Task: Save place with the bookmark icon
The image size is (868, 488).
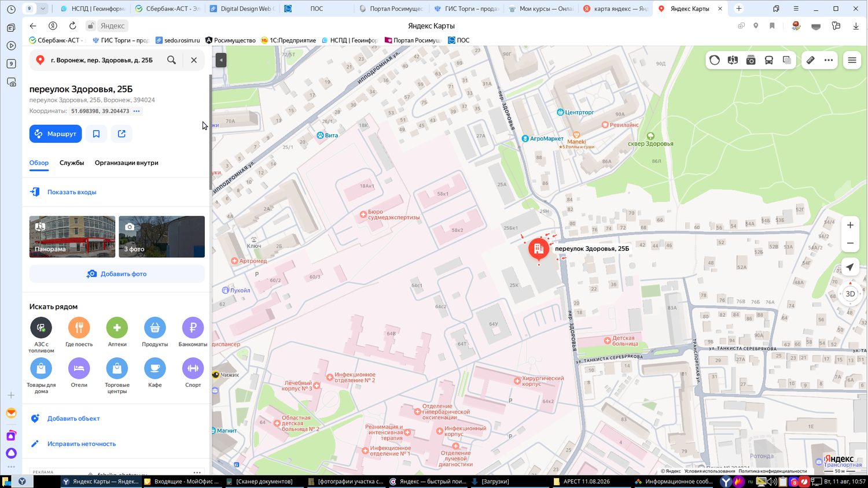Action: click(x=96, y=134)
